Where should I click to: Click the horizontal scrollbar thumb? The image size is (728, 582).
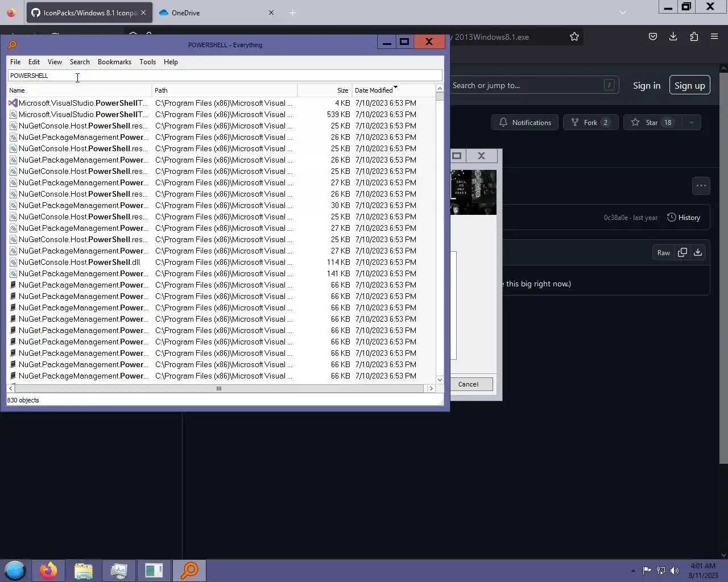coord(219,389)
